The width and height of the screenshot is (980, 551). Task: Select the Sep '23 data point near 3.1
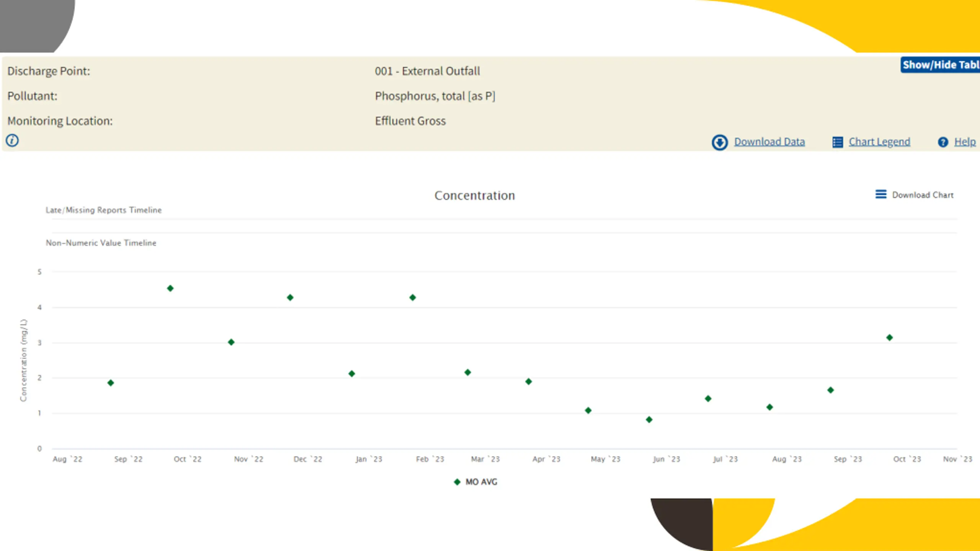(x=890, y=337)
